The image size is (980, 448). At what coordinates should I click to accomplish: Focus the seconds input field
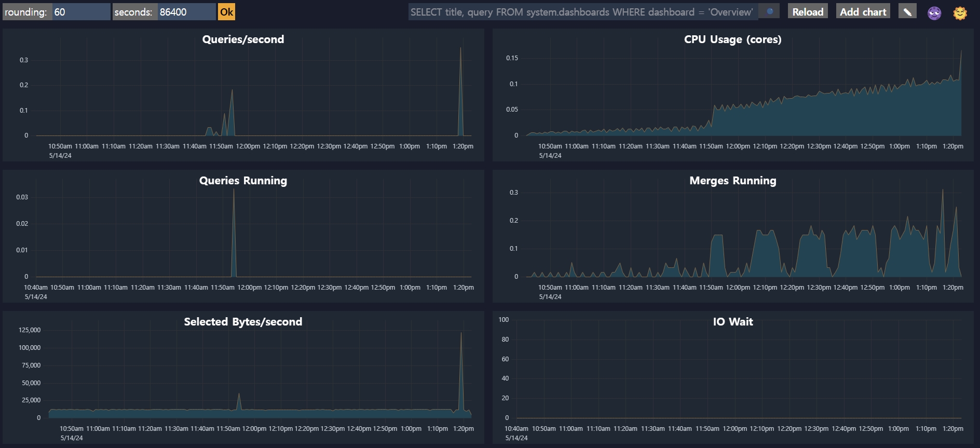186,12
